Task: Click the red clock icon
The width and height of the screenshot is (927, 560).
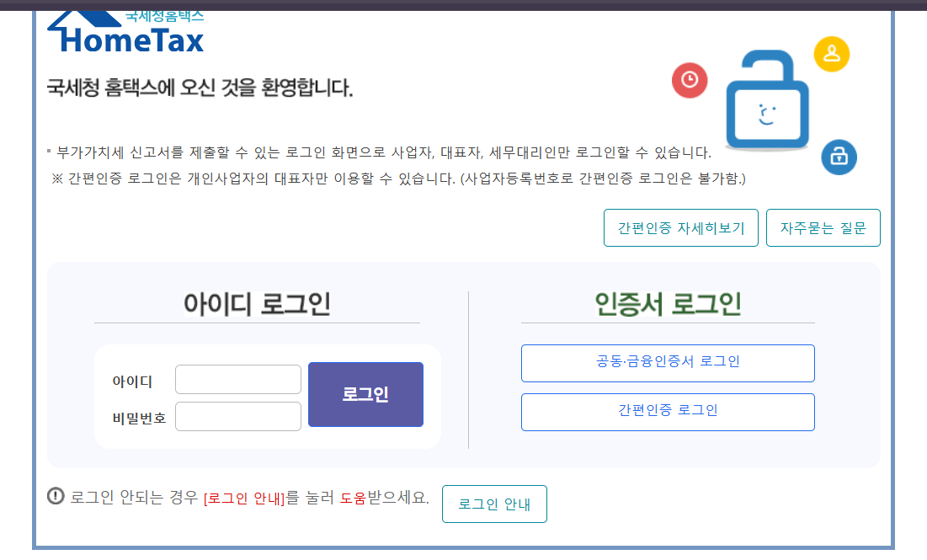Action: pyautogui.click(x=689, y=81)
